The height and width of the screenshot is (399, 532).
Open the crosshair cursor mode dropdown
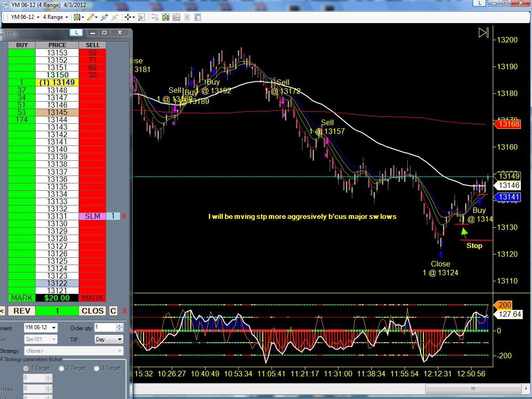[x=129, y=17]
